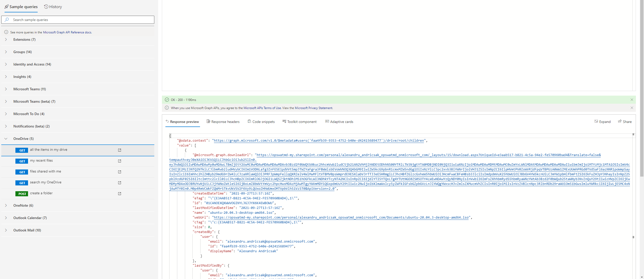Open the odata.context metadata URL link
This screenshot has width=644, height=279.
point(319,141)
